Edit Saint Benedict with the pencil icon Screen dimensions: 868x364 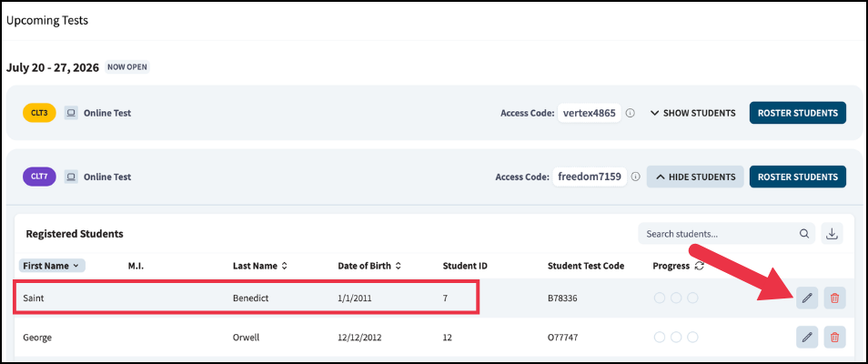(x=807, y=298)
